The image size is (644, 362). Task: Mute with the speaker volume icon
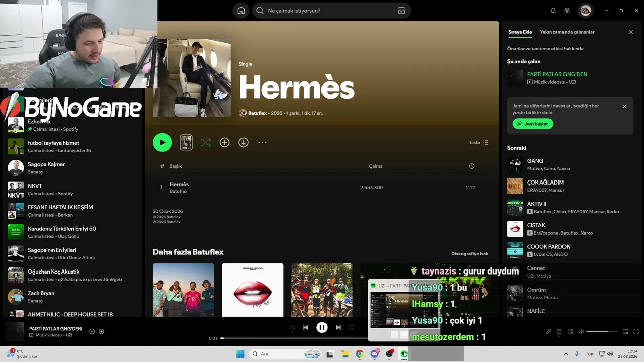pyautogui.click(x=581, y=332)
